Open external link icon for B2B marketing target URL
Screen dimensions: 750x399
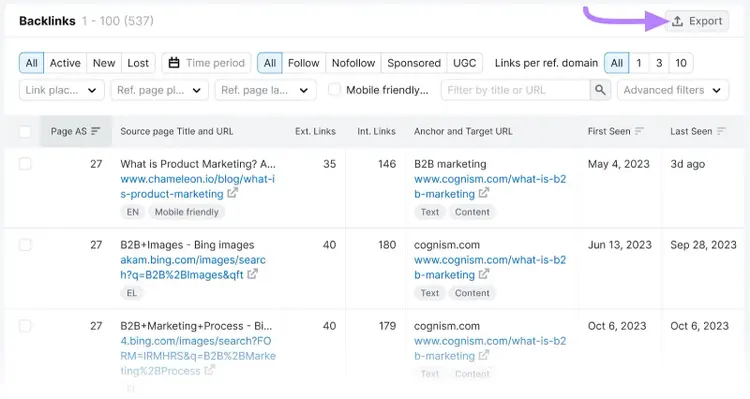[484, 193]
